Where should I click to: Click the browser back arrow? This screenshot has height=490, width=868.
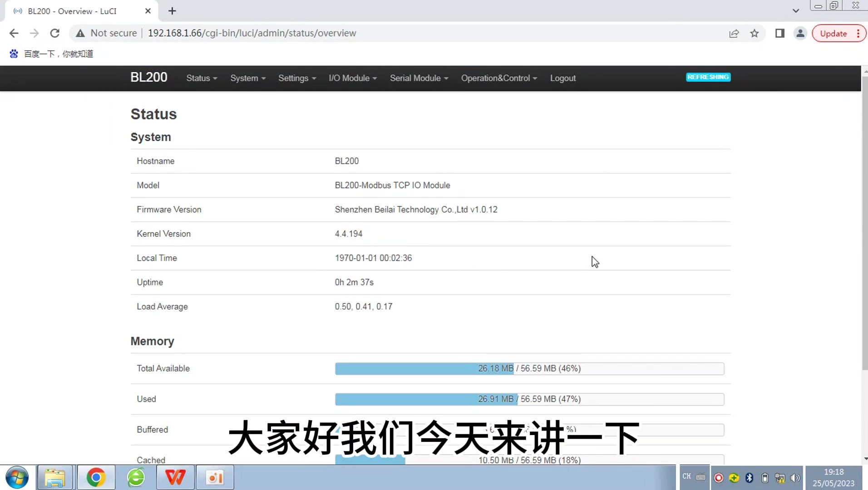pyautogui.click(x=14, y=33)
